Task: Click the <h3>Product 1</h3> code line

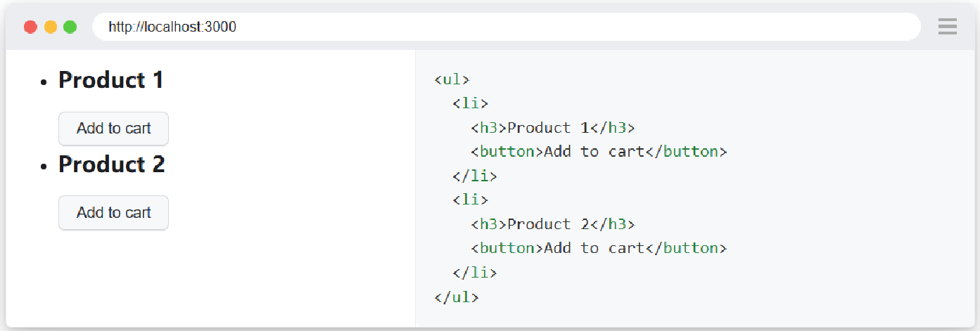Action: 553,128
